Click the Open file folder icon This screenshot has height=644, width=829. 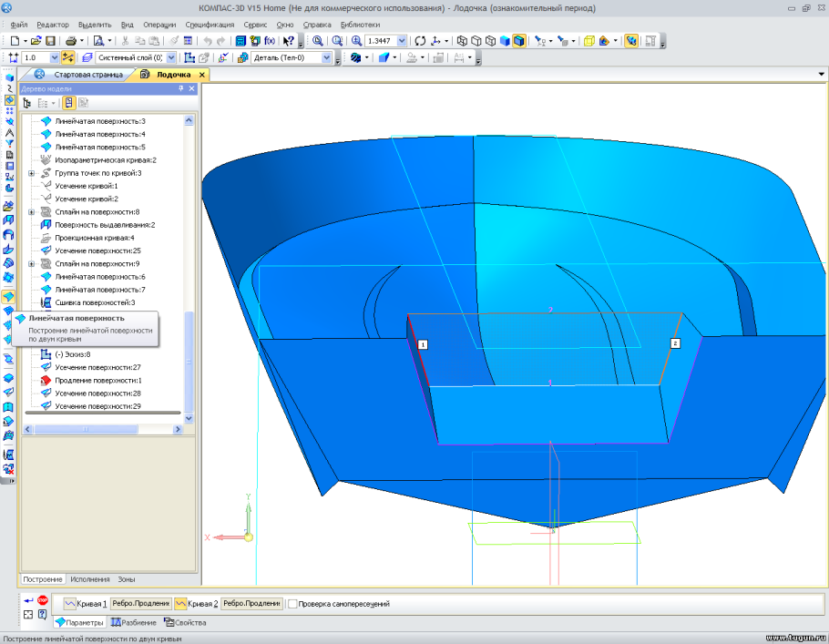click(36, 41)
